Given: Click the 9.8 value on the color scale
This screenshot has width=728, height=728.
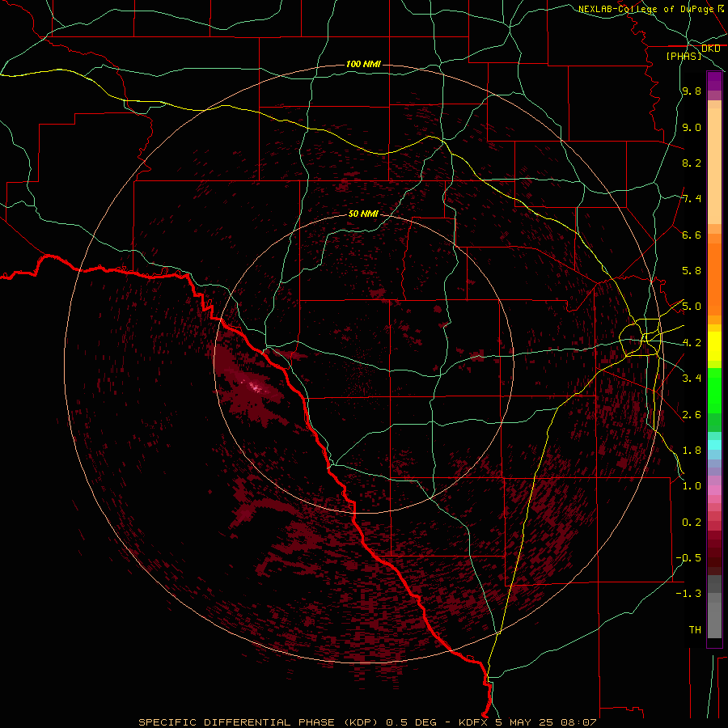Looking at the screenshot, I should [692, 91].
